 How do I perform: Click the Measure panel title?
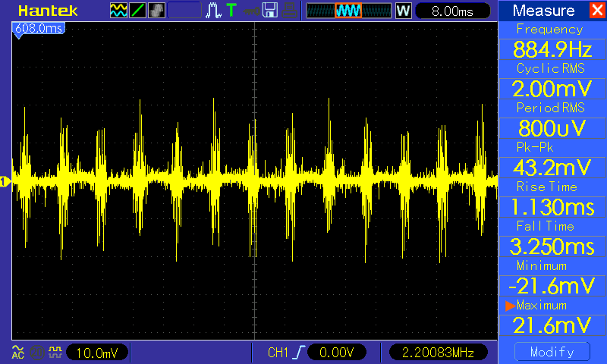pos(543,11)
